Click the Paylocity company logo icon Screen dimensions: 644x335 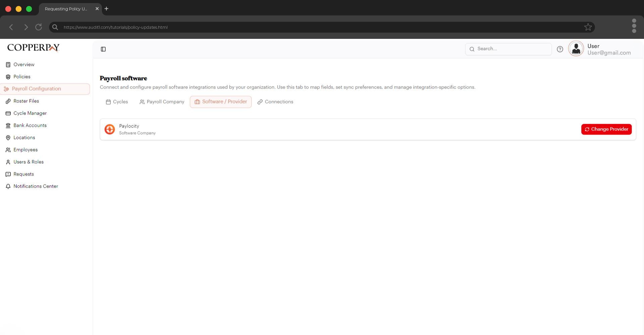[x=109, y=129]
